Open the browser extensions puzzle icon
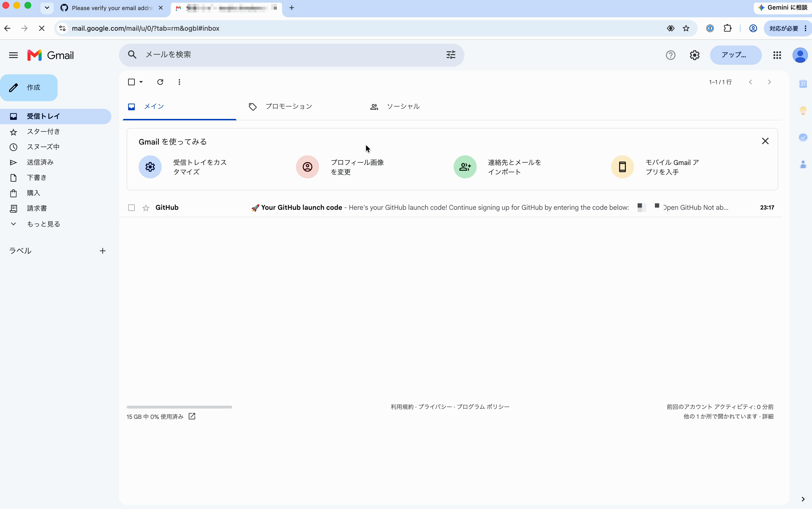This screenshot has width=812, height=509. coord(728,28)
